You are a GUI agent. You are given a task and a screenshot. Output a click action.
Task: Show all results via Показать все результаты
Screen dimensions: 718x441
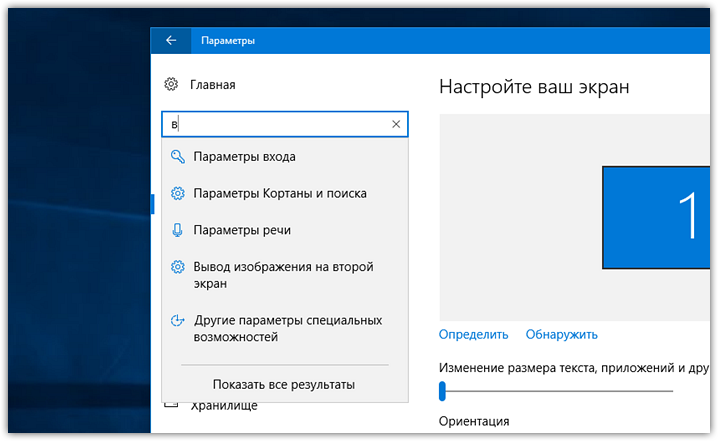click(284, 384)
